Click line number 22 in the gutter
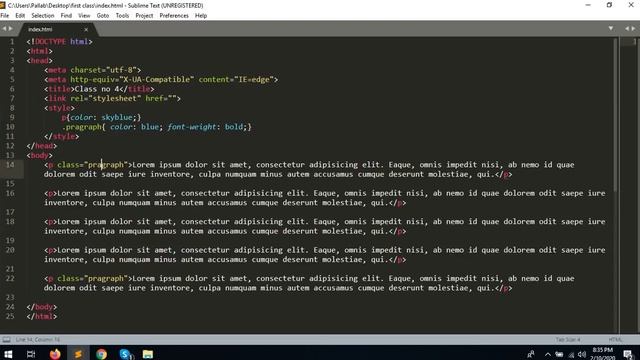The image size is (640, 360). click(10, 278)
